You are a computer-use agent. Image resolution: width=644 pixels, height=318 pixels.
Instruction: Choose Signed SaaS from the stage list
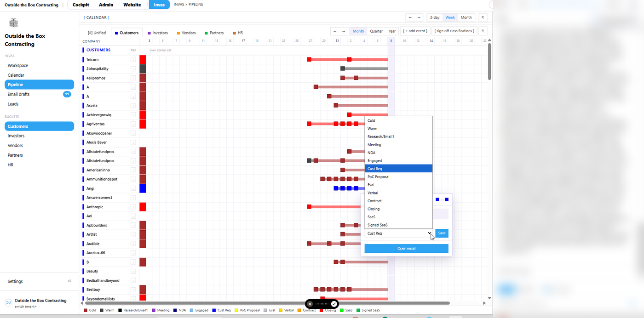pyautogui.click(x=399, y=225)
